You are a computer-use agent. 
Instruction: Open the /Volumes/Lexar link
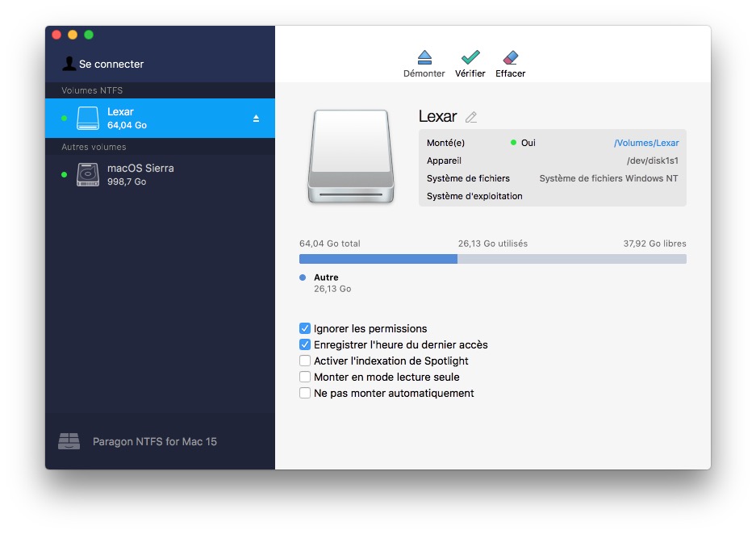[x=646, y=143]
